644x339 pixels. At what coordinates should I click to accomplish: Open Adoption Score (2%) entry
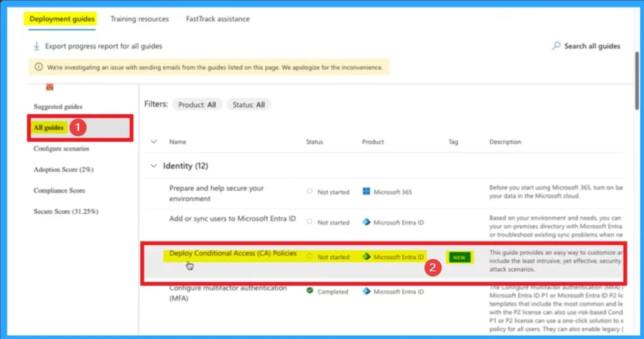point(64,169)
